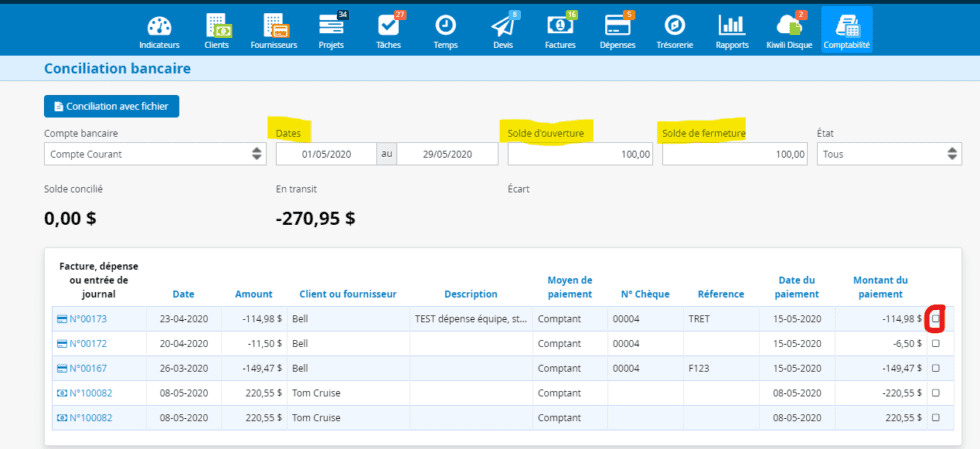Open the Indicateurs dashboard icon

pyautogui.click(x=160, y=30)
